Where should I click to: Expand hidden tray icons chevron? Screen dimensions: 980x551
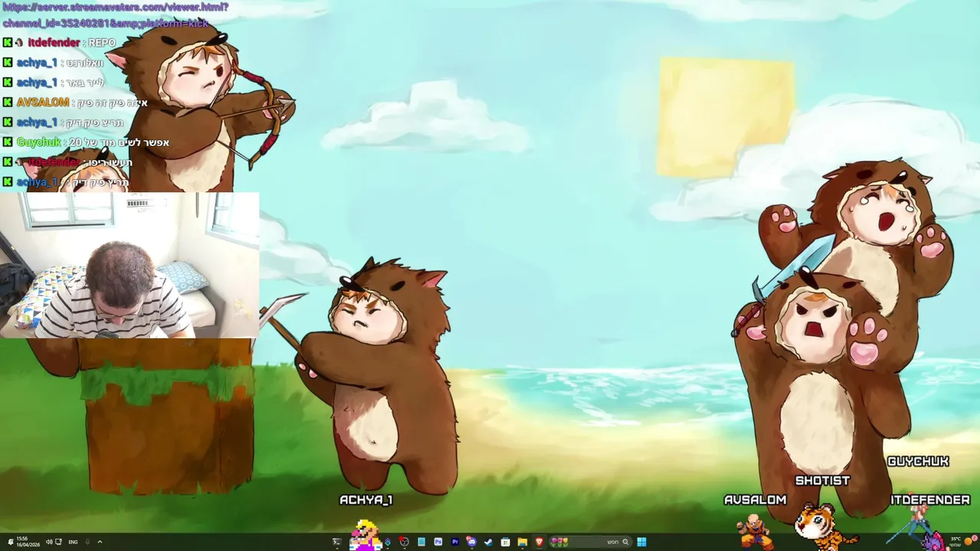point(100,542)
